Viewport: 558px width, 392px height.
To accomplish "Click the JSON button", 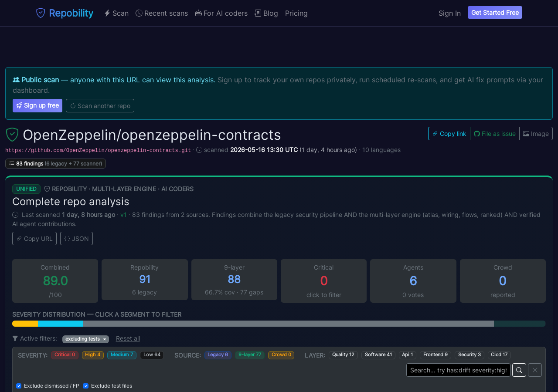I will pos(76,238).
